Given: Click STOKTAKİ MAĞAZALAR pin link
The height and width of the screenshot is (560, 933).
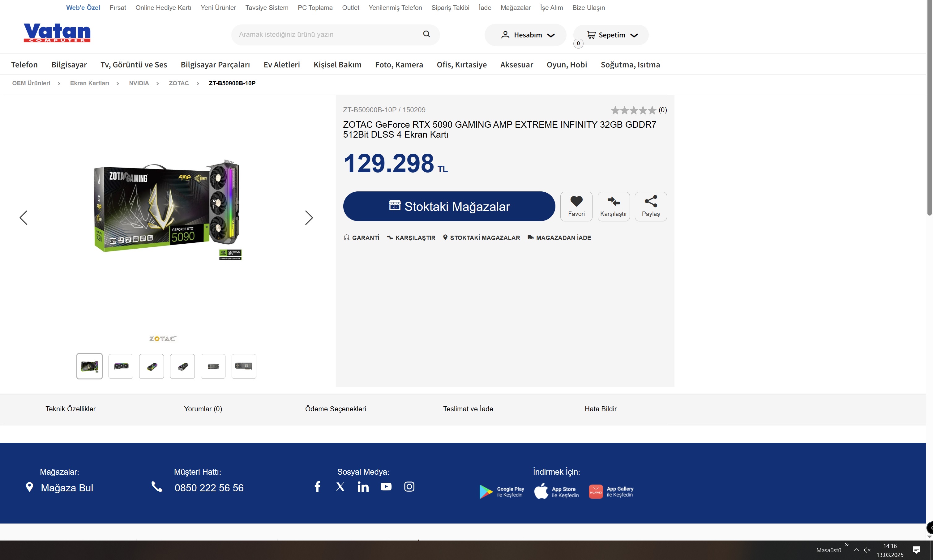Looking at the screenshot, I should click(x=481, y=238).
